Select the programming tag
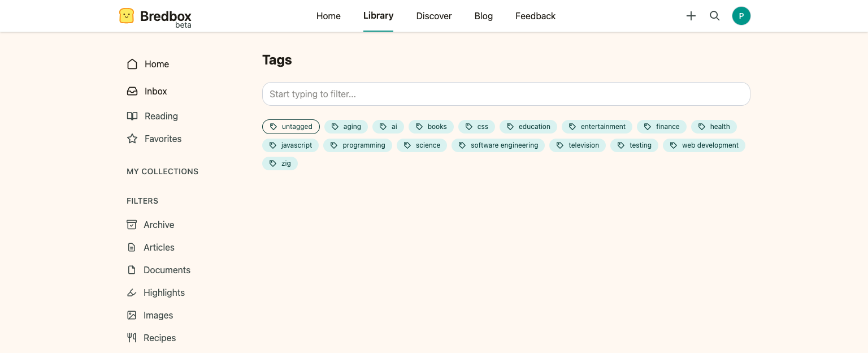 coord(358,145)
